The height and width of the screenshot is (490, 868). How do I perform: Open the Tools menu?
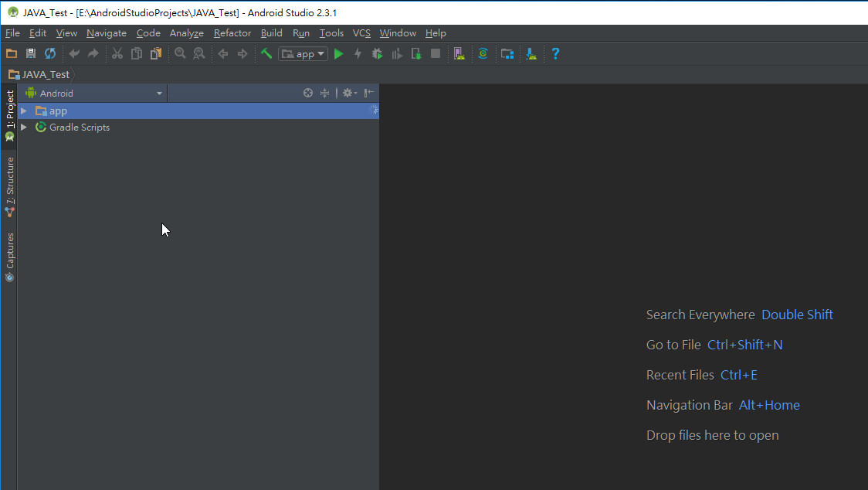click(331, 33)
